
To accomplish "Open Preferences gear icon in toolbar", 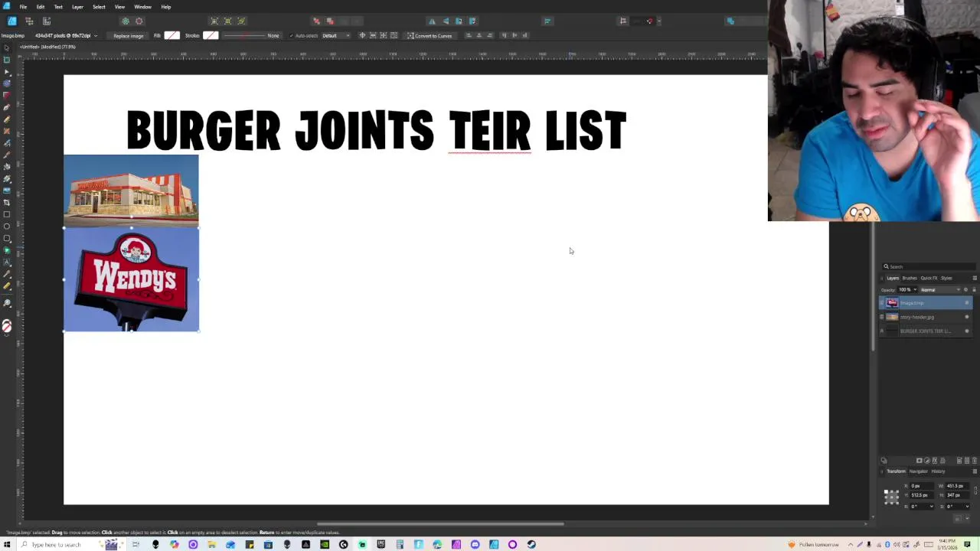I will click(x=139, y=21).
